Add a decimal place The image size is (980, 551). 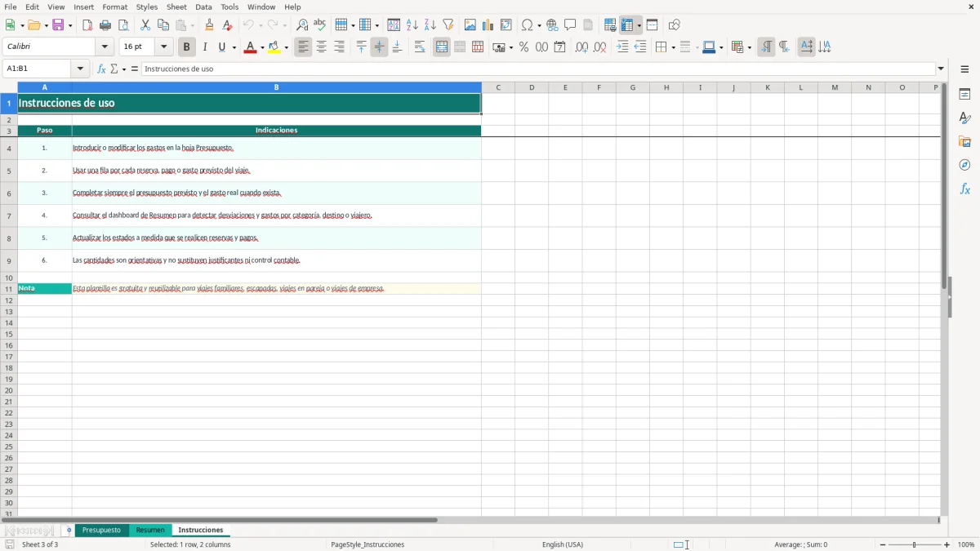tap(582, 47)
